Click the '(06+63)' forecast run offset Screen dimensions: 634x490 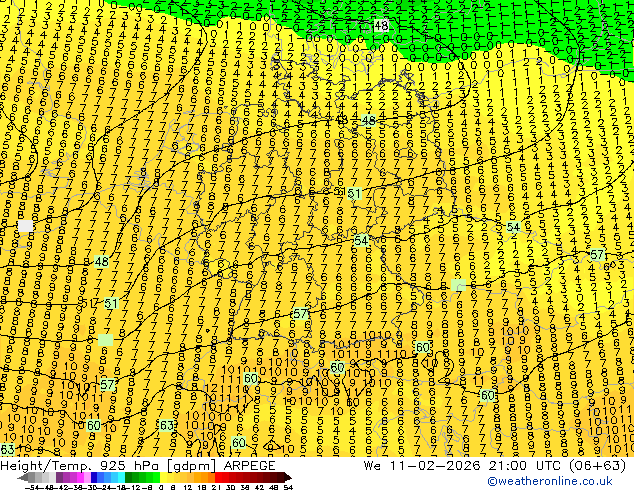[x=599, y=465]
